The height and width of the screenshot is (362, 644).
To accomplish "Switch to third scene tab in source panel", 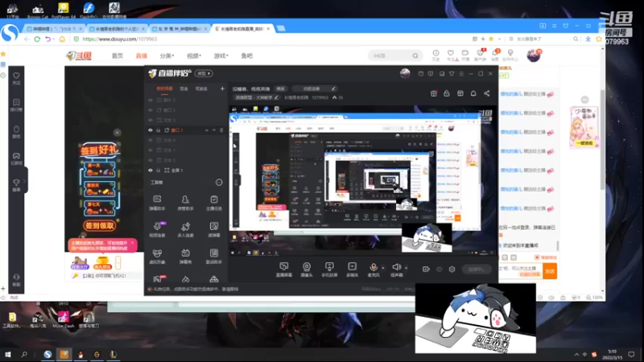I will [201, 88].
